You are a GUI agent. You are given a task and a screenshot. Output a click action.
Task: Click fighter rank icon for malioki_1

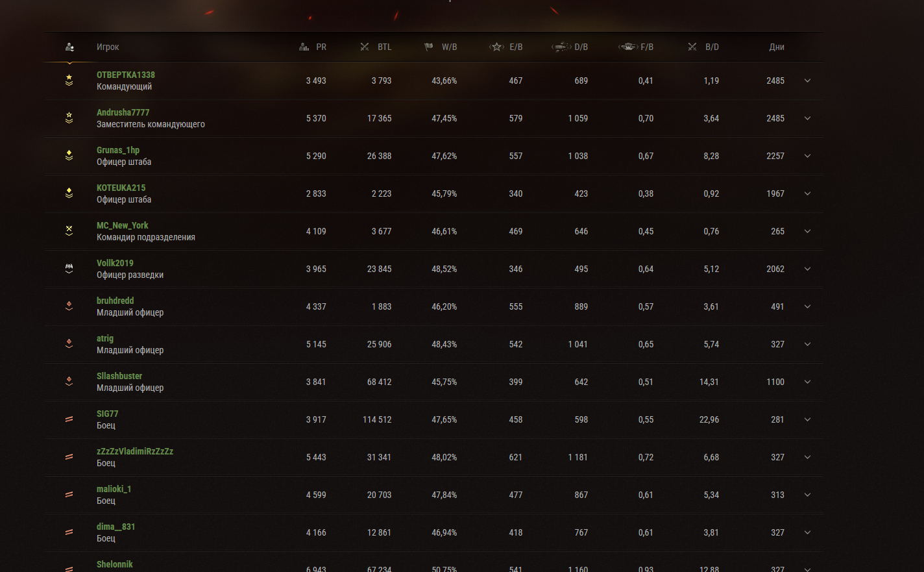point(69,495)
